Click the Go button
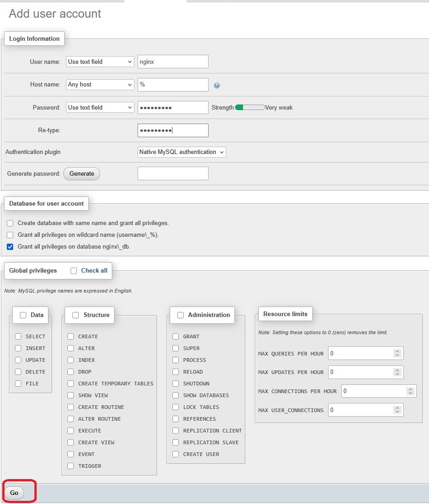This screenshot has width=429, height=504. 14,493
